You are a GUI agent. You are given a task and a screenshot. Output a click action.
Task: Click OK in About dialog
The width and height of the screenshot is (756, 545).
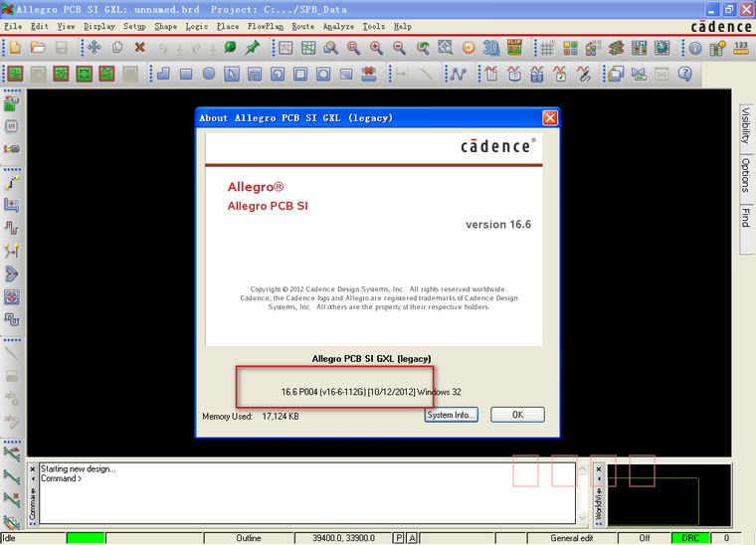pos(518,415)
